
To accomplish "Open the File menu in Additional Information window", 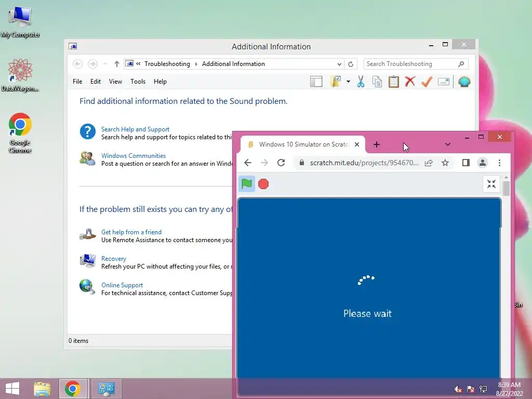I will (77, 82).
